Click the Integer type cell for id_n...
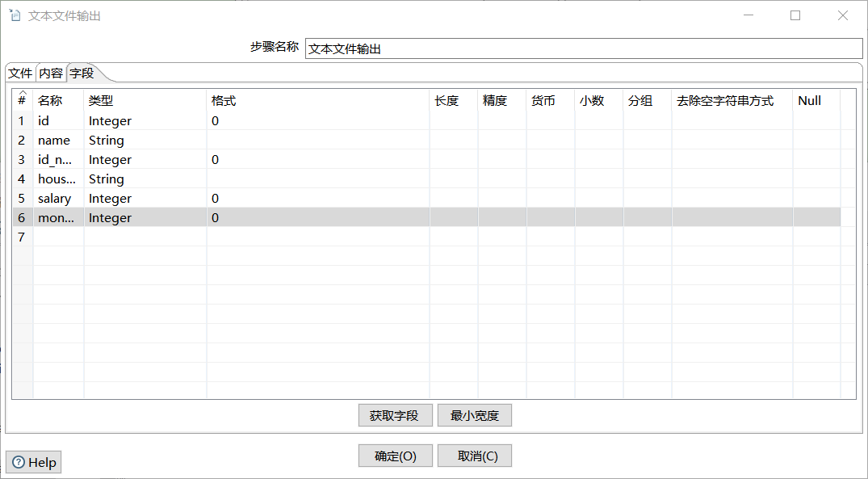Image resolution: width=868 pixels, height=479 pixels. 145,159
